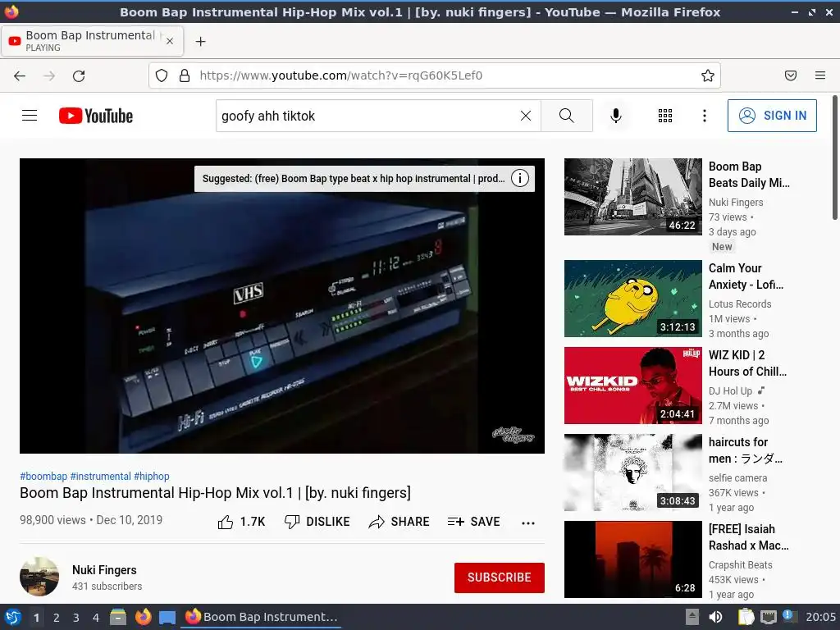Select the Boom Bap Instrumental browser tab
This screenshot has height=630, width=840.
[x=92, y=41]
